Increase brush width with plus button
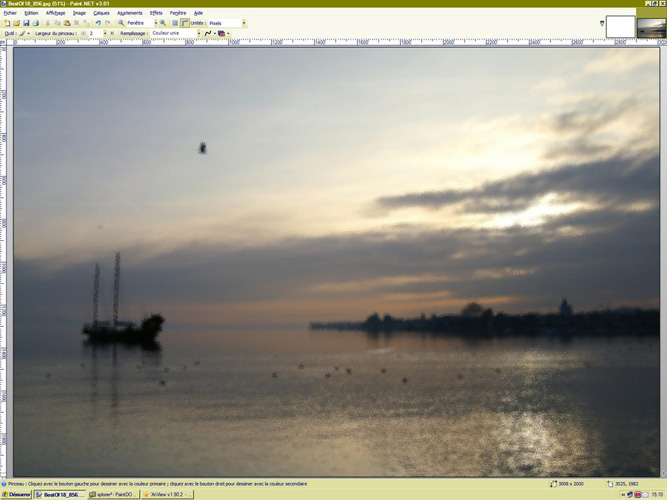This screenshot has height=500, width=667. (112, 33)
